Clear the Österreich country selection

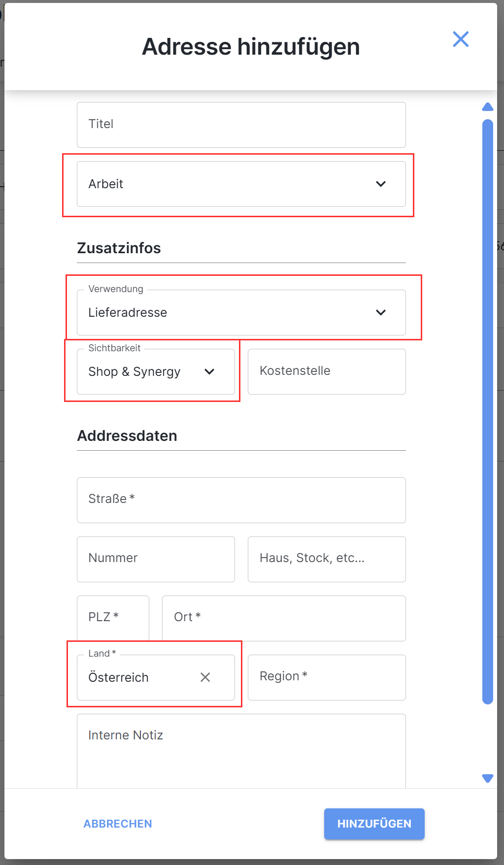(x=205, y=677)
